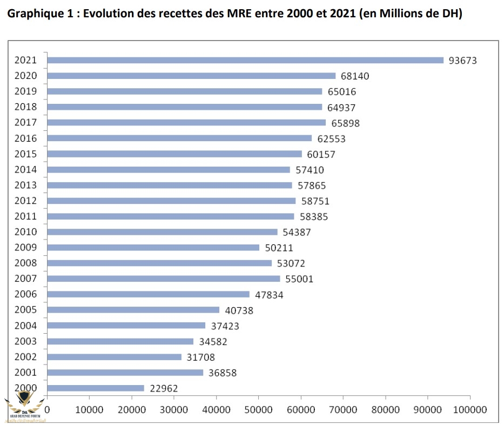
Task: Click the 2004 bar in the chart
Action: tap(126, 326)
